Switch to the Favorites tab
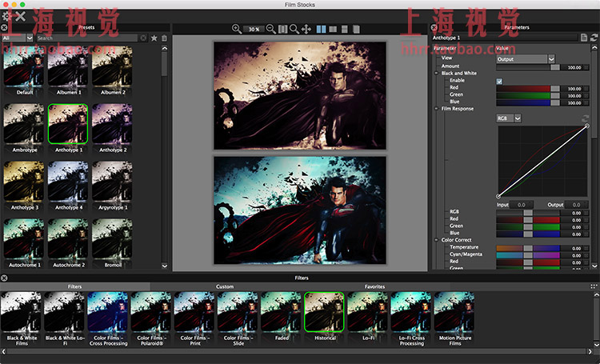This screenshot has width=600, height=364. coord(374,286)
